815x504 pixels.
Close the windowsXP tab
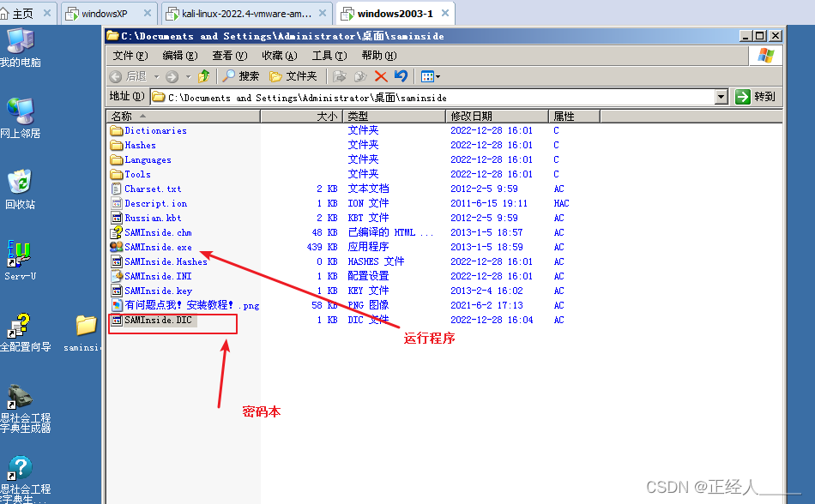point(148,14)
